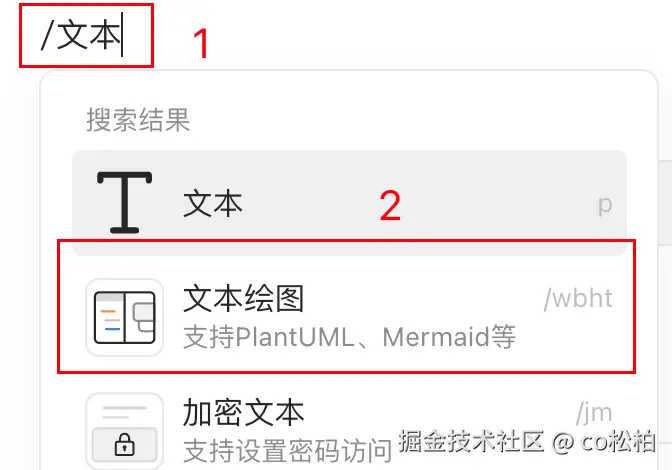This screenshot has height=470, width=672.
Task: Click into the /文本 slash command input
Action: tap(82, 35)
